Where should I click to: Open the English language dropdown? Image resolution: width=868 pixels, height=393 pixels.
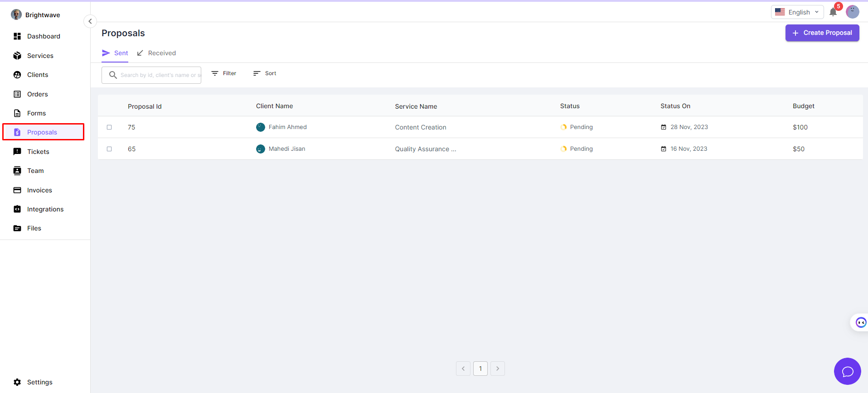tap(797, 12)
